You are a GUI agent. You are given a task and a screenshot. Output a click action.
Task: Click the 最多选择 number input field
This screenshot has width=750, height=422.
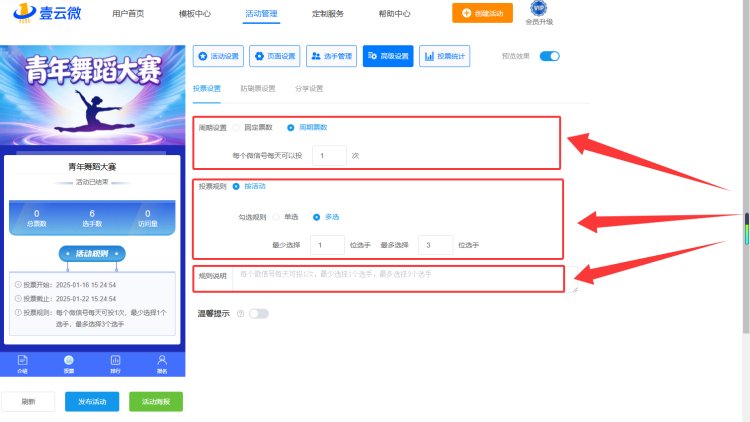(436, 245)
